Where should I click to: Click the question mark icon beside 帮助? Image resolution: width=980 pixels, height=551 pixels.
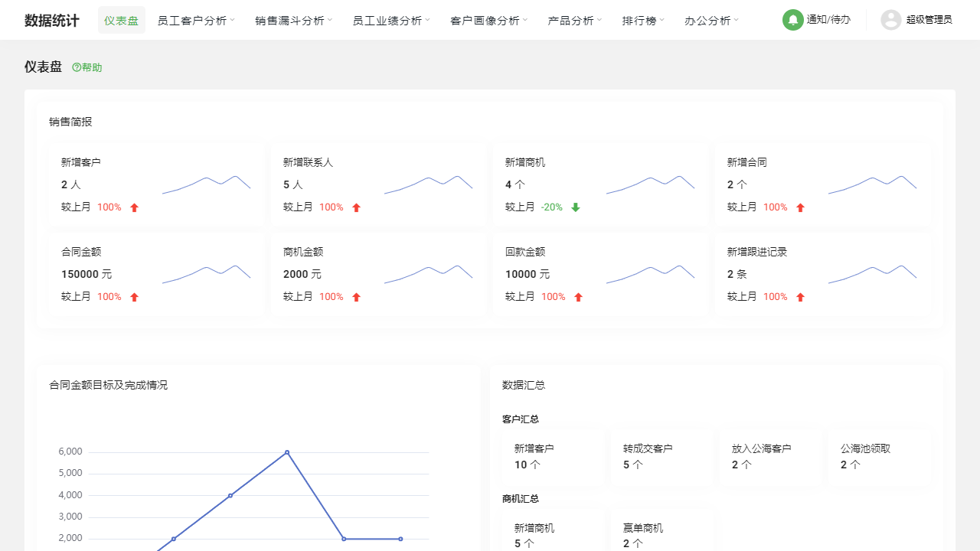[x=75, y=67]
